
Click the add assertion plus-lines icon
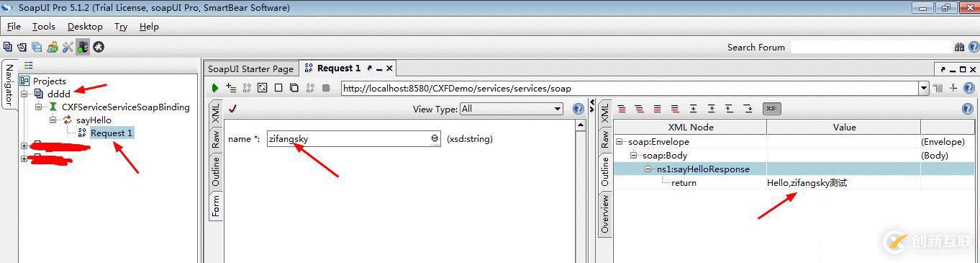coord(231,88)
